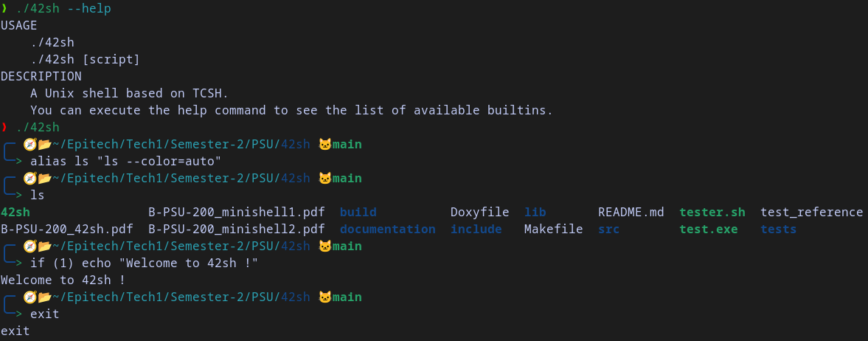Click the cat emoji above the if (1) echo command
868x341 pixels.
coord(325,247)
